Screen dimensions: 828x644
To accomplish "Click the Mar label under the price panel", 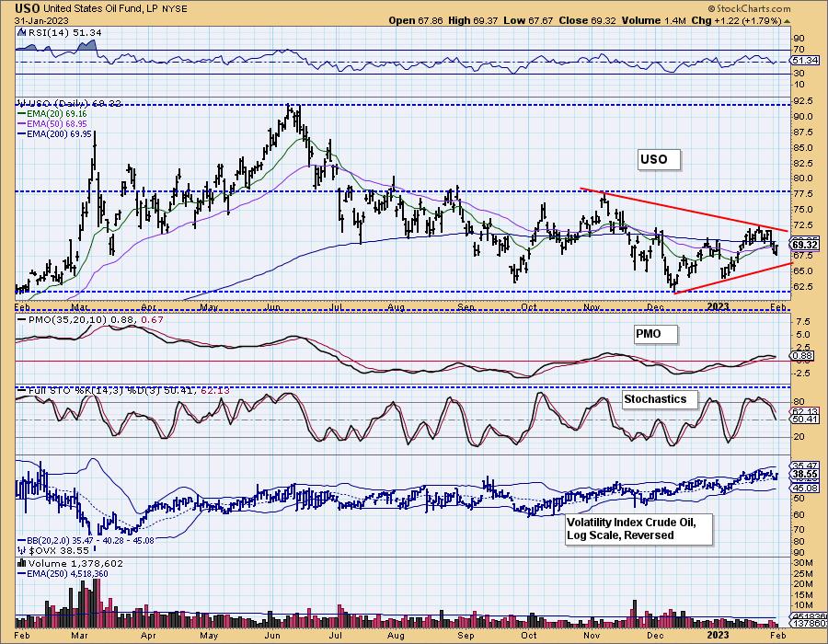I will [79, 306].
